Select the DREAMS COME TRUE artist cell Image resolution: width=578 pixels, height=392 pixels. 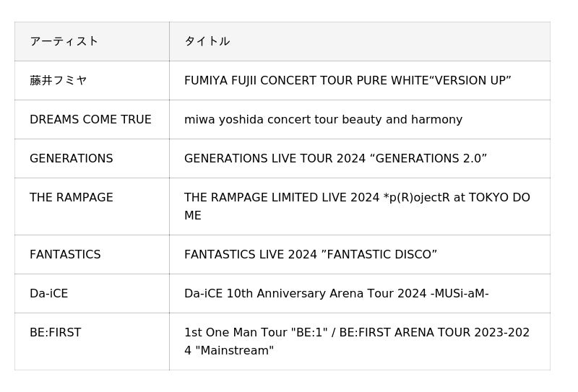pyautogui.click(x=90, y=119)
